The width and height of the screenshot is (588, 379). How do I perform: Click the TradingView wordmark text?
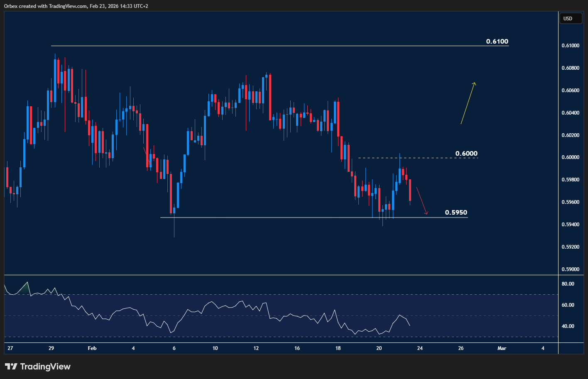45,367
